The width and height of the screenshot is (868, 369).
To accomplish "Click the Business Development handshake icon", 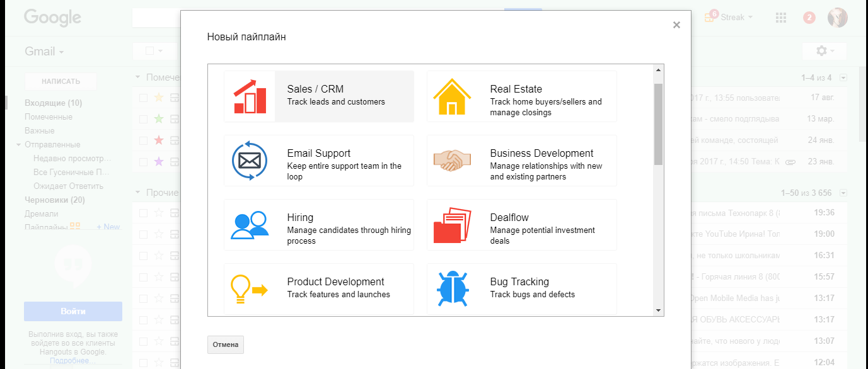I will (x=453, y=161).
